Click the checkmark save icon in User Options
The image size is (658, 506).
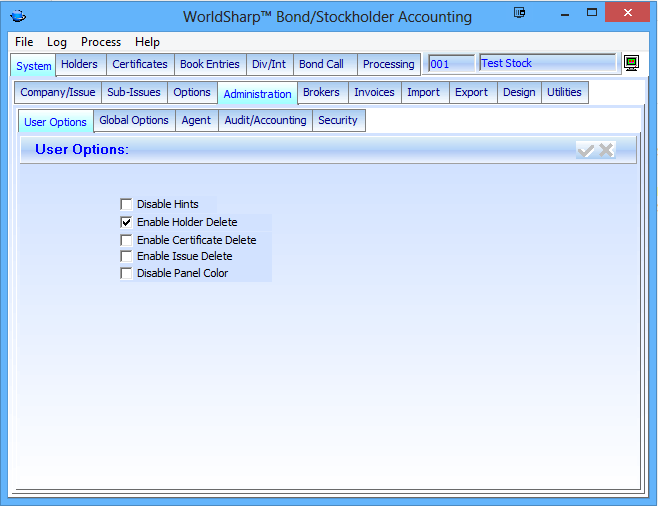tap(586, 150)
